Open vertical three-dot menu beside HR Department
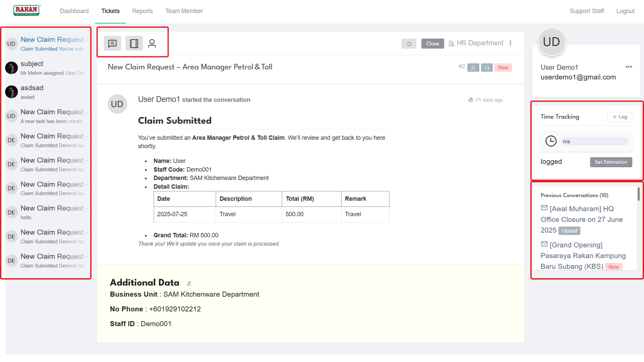This screenshot has width=644, height=362. coord(511,43)
